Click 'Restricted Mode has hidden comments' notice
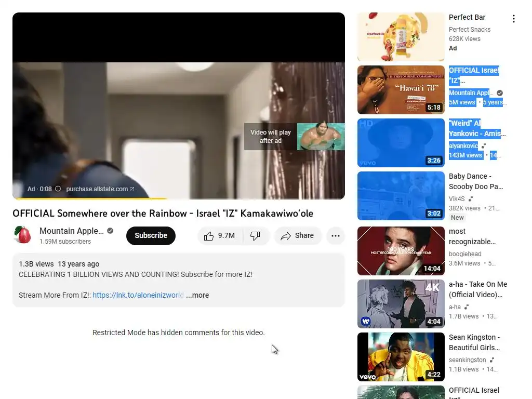Viewport: 532px width, 399px height. click(179, 332)
